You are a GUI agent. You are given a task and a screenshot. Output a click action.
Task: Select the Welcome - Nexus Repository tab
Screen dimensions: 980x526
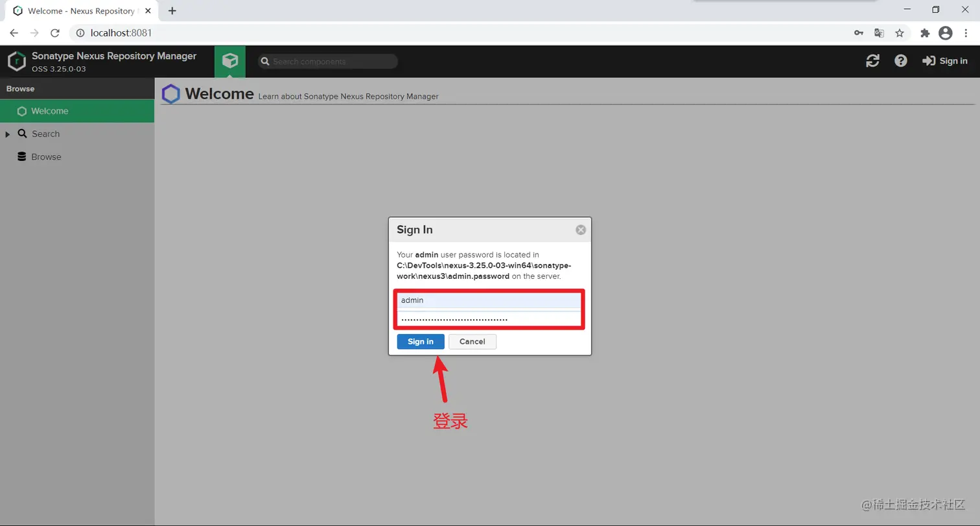(x=82, y=11)
